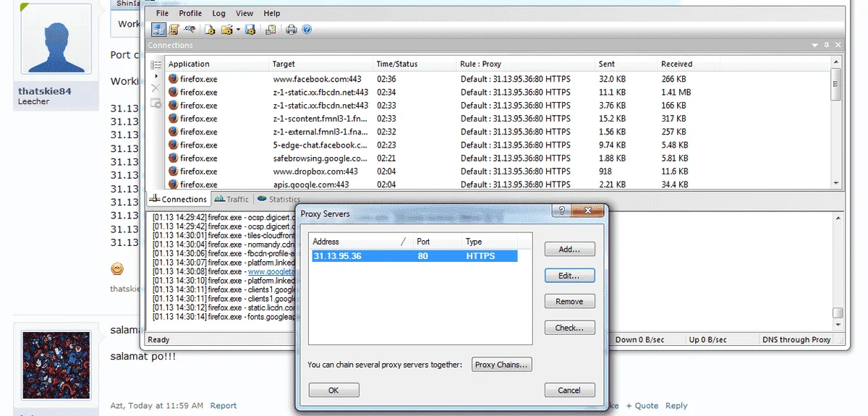The width and height of the screenshot is (868, 416).
Task: Confirm dialog with OK button
Action: tap(333, 390)
